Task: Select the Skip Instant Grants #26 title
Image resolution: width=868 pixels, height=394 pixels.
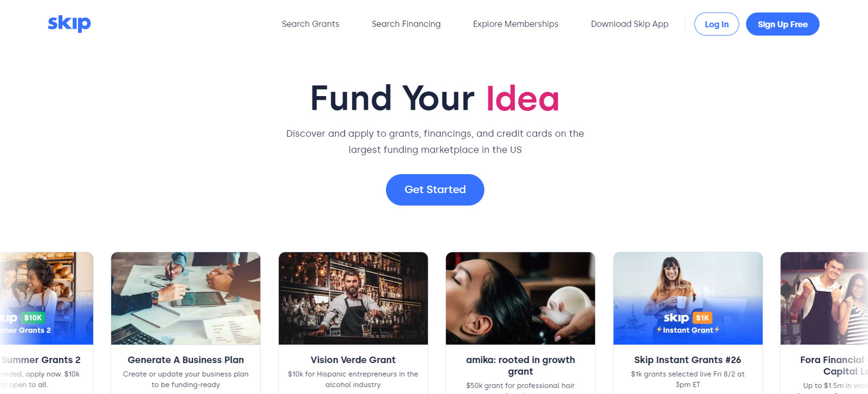Action: point(688,360)
